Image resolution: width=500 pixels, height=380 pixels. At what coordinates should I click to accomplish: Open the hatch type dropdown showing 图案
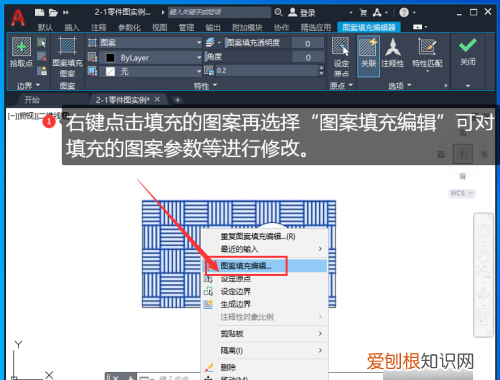(151, 43)
